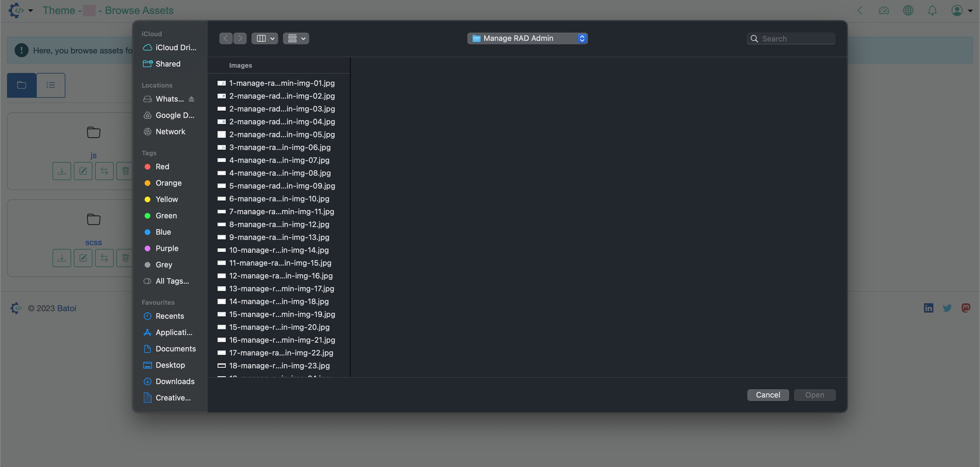Click Open to confirm file selection
Screen dimensions: 980x467
tap(814, 395)
